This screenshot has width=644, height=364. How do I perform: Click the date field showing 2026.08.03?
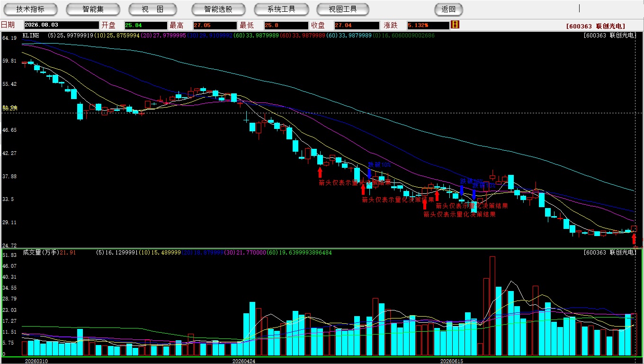pos(61,25)
